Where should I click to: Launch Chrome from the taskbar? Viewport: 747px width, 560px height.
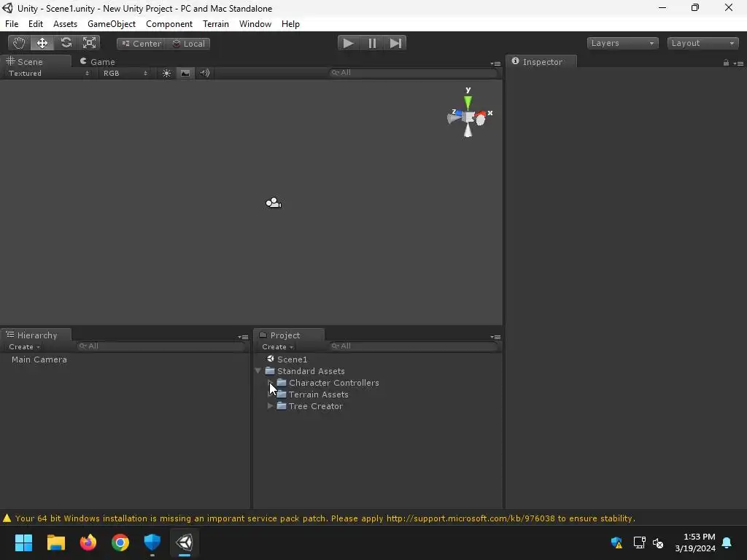click(x=120, y=542)
